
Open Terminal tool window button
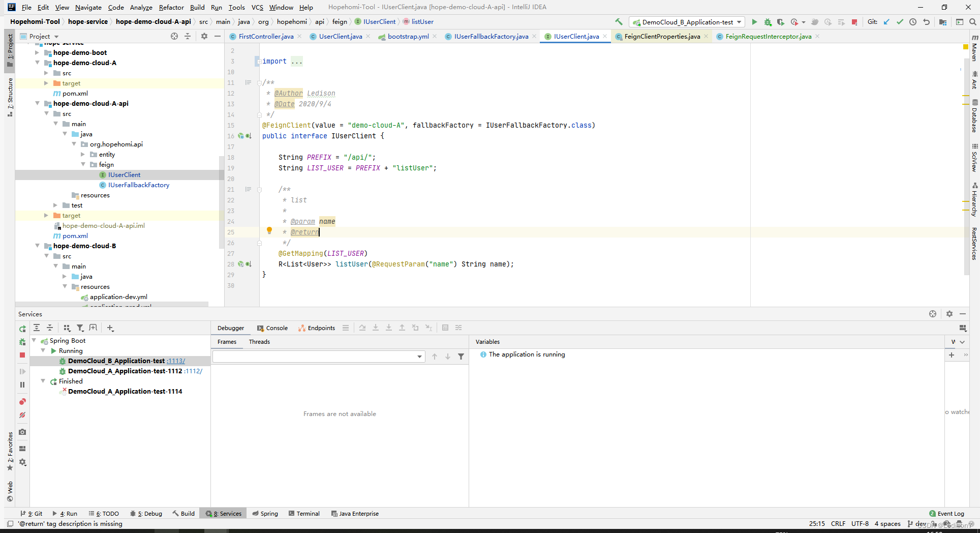[x=304, y=513]
